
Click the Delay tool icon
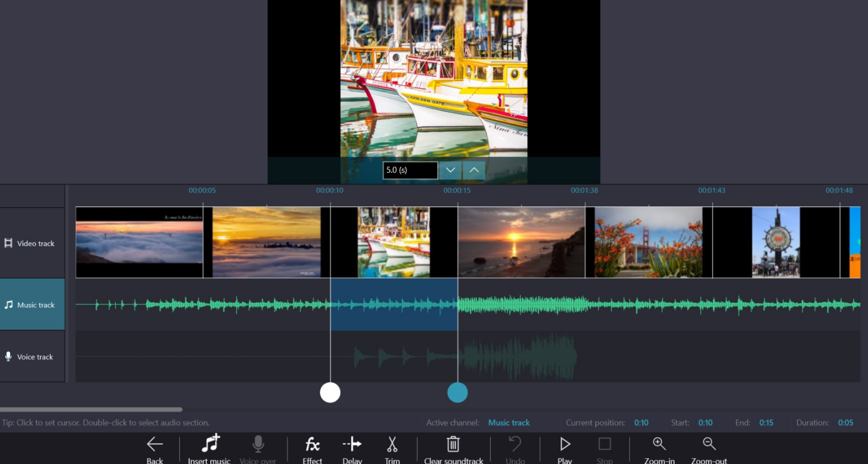click(351, 444)
